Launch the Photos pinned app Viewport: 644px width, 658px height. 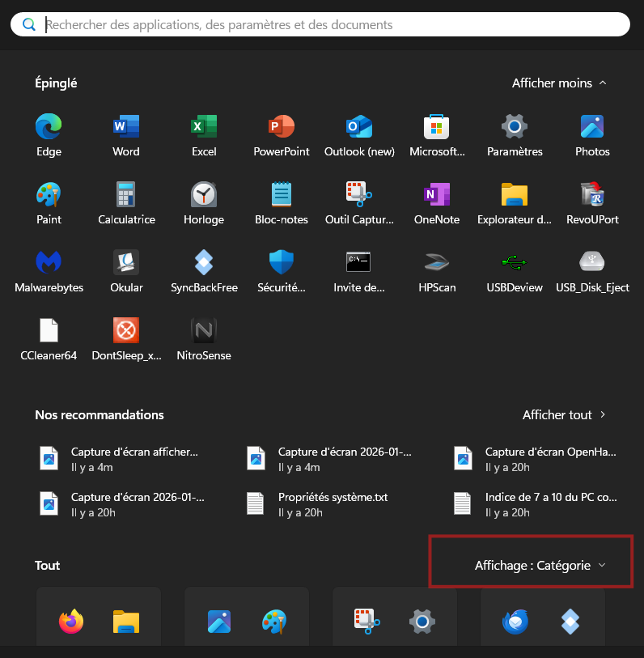pyautogui.click(x=592, y=135)
